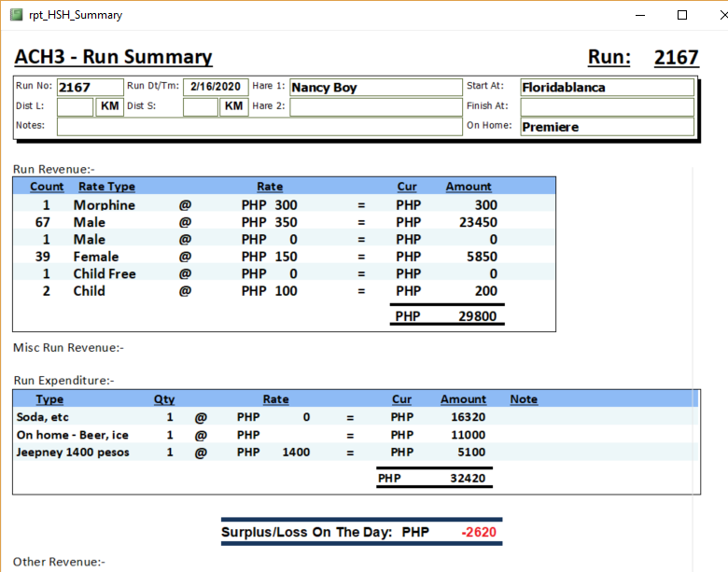The image size is (728, 572).
Task: Click the Dist L value box
Action: [75, 107]
